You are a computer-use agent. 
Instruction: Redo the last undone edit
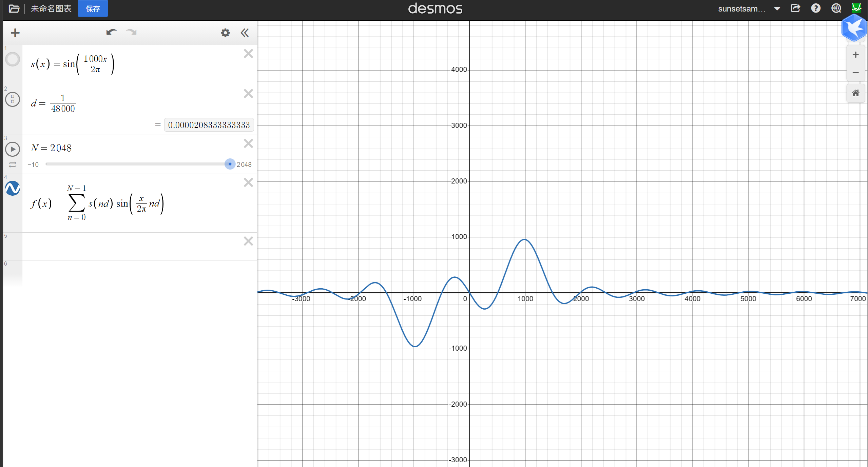coord(131,33)
